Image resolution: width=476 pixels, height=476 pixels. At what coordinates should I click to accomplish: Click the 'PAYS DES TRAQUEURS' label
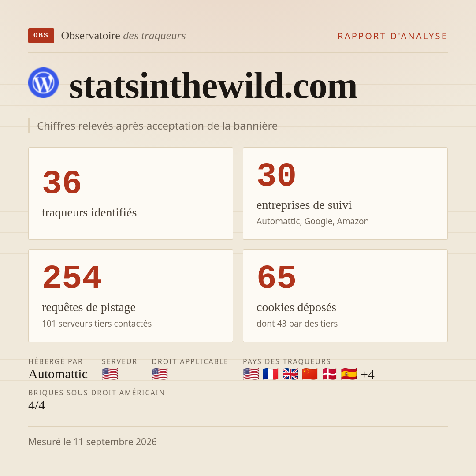287,361
